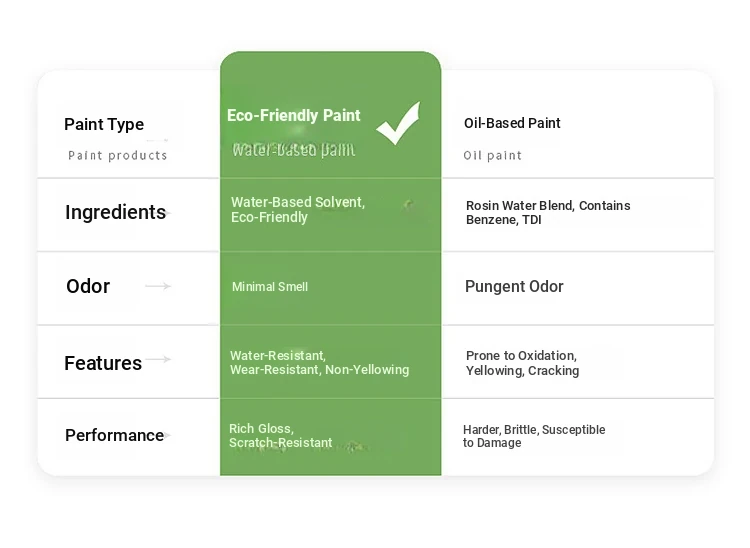Click the arrow beside Ingredients
This screenshot has height=548, width=750.
click(x=168, y=212)
